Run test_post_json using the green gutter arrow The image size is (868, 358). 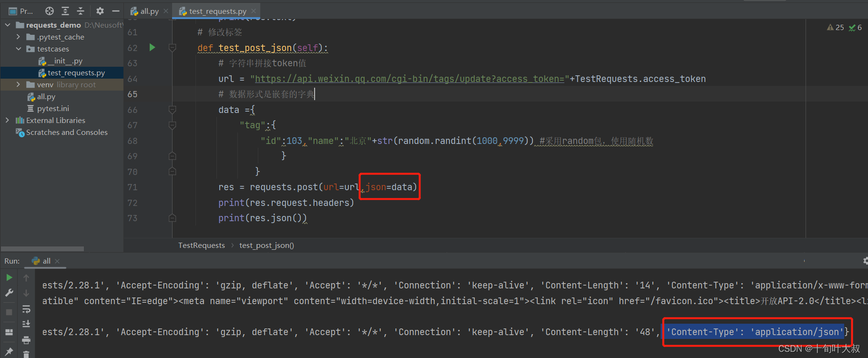(152, 47)
